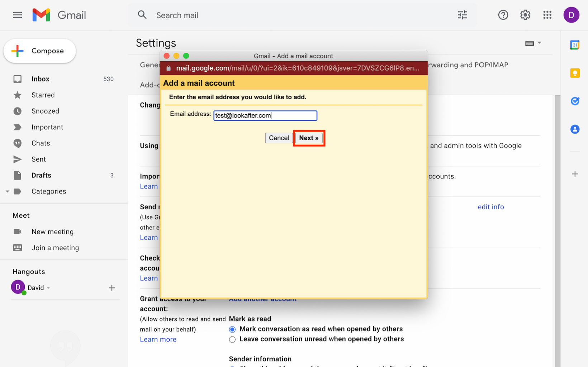This screenshot has width=588, height=367.
Task: Expand the Categories label list
Action: point(7,191)
